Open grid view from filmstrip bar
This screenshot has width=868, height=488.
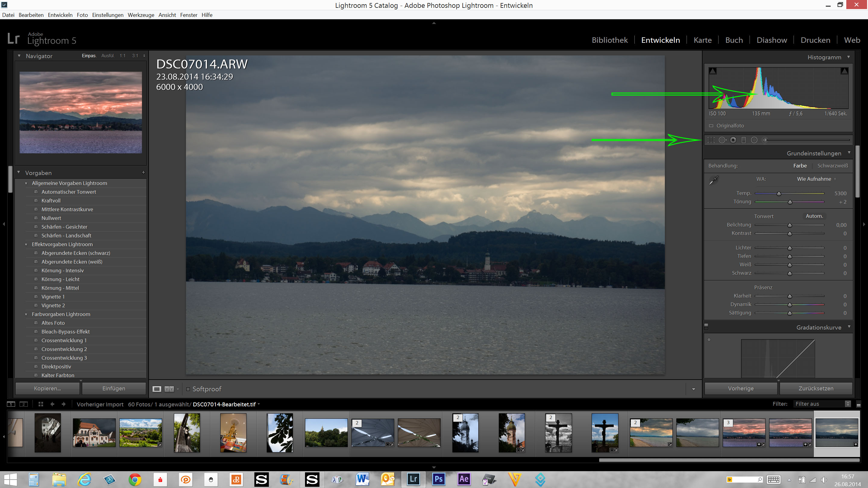[41, 404]
